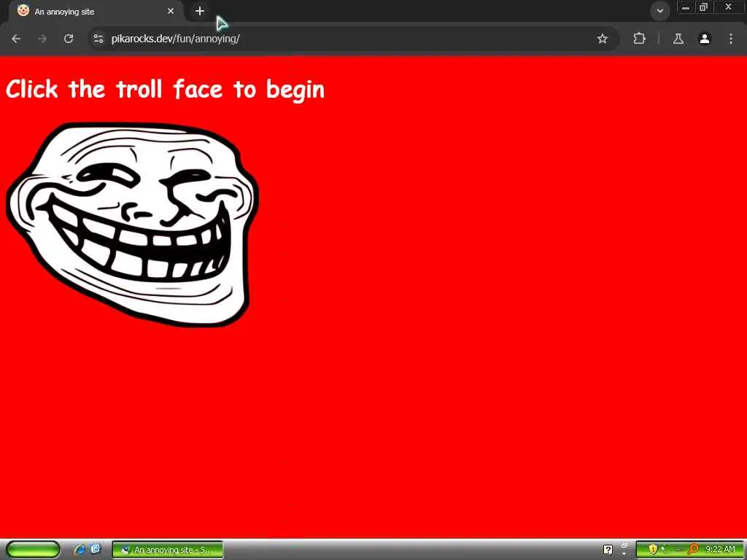The image size is (747, 560).
Task: Minimize the Chrome window
Action: tap(686, 7)
